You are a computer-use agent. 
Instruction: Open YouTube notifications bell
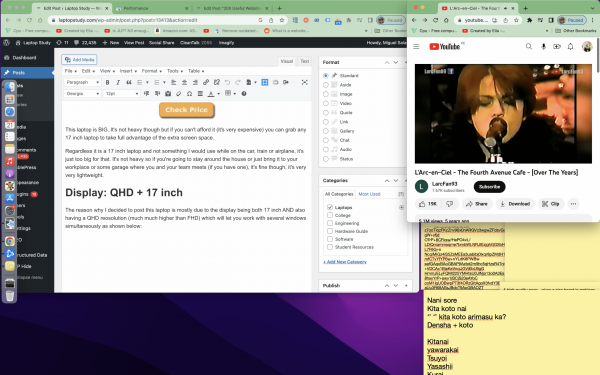(x=571, y=46)
